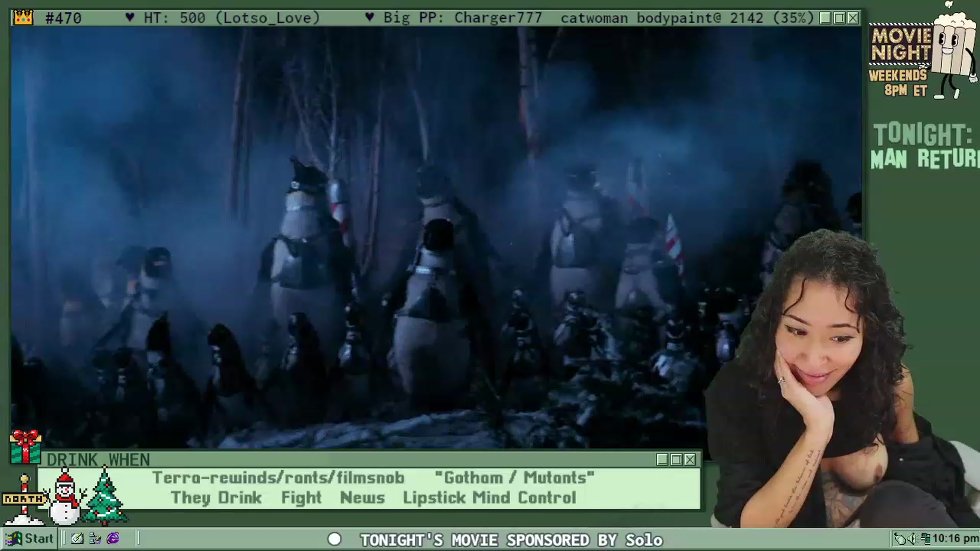Viewport: 980px width, 551px height.
Task: Close the main movie window
Action: [853, 18]
